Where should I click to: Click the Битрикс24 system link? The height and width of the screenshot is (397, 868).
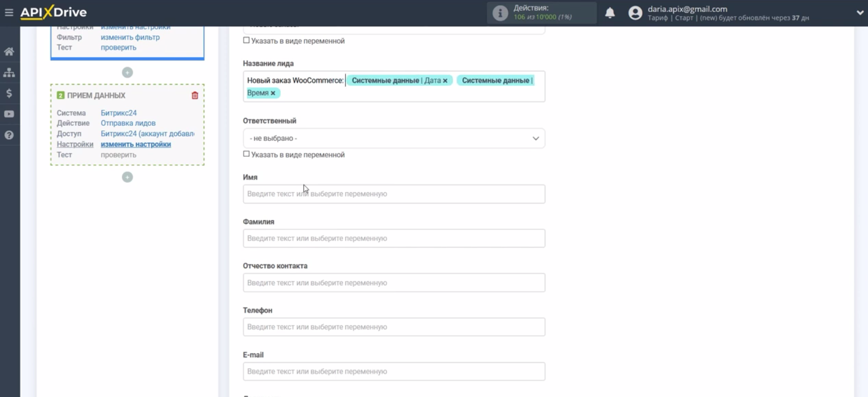pos(118,113)
